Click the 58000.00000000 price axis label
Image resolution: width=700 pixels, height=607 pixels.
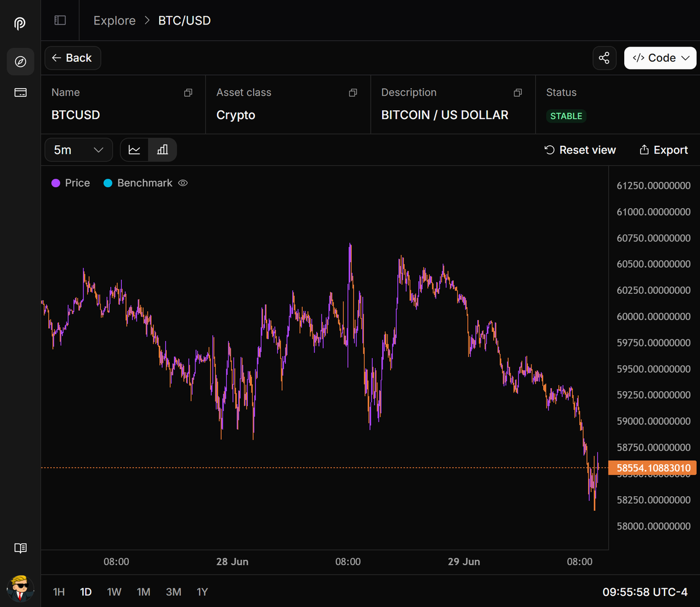[x=653, y=526]
